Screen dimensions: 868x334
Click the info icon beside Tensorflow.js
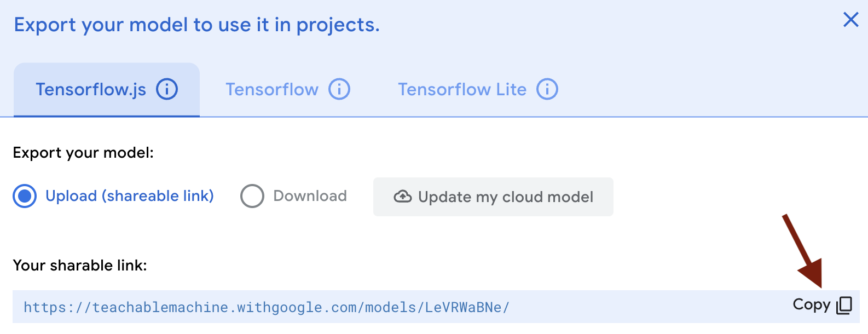point(167,89)
